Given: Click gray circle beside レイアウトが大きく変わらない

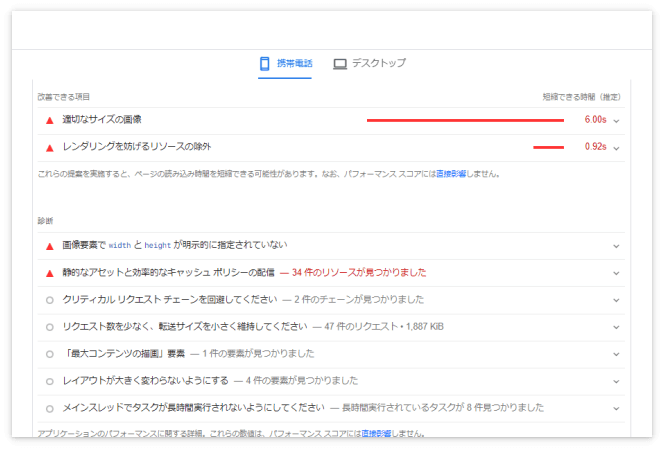Looking at the screenshot, I should [50, 381].
